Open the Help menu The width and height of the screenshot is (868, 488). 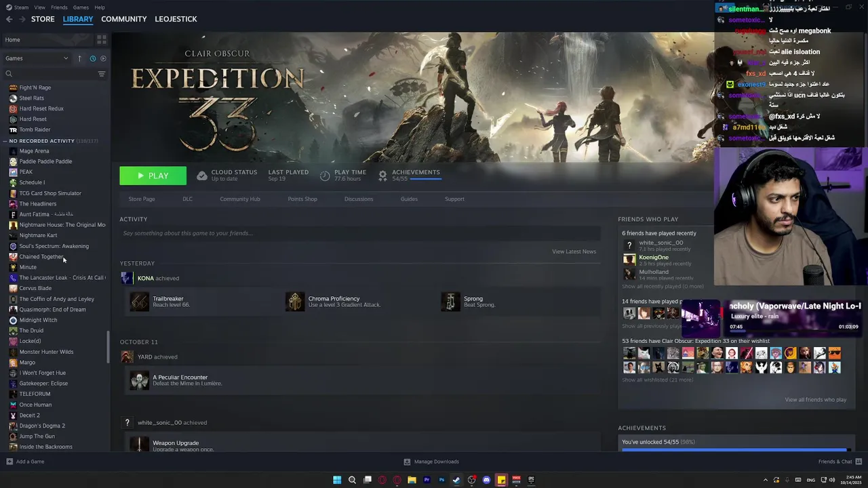click(x=100, y=7)
